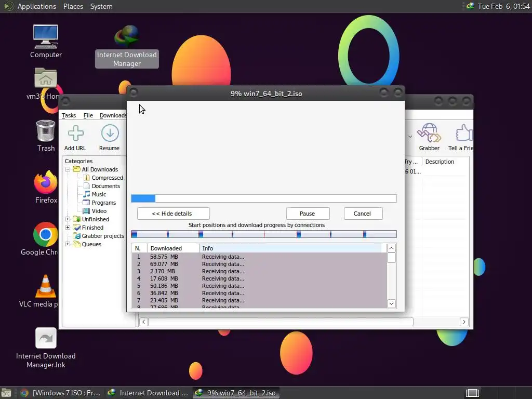
Task: Open the Downloads menu
Action: (x=113, y=115)
